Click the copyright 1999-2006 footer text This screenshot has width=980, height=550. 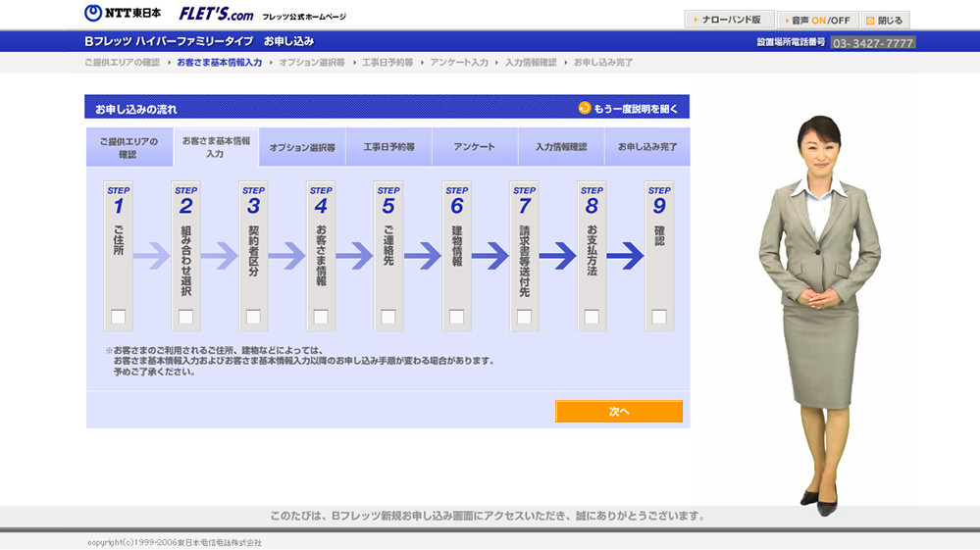tap(175, 542)
